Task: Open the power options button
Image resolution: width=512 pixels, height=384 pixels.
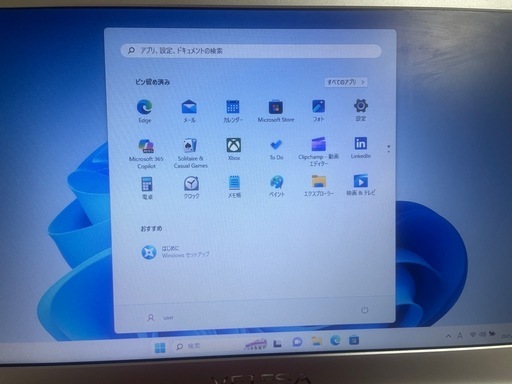Action: click(365, 310)
